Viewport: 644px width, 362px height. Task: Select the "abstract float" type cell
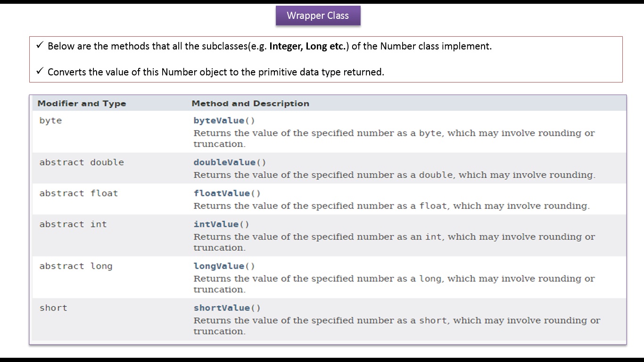[x=78, y=193]
